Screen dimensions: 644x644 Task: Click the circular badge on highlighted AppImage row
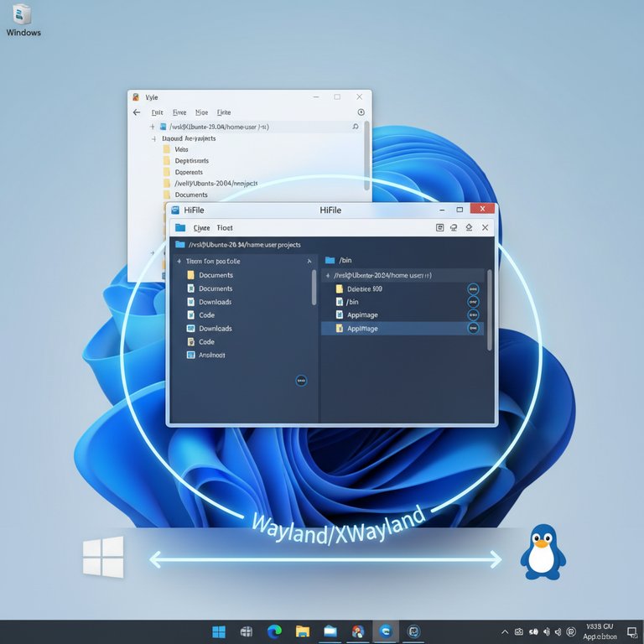click(473, 328)
